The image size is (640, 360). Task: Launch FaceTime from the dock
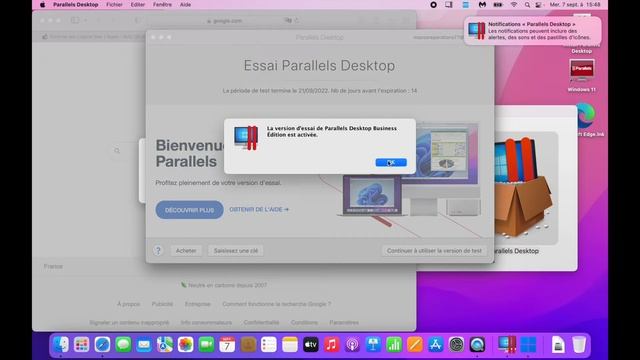[207, 345]
